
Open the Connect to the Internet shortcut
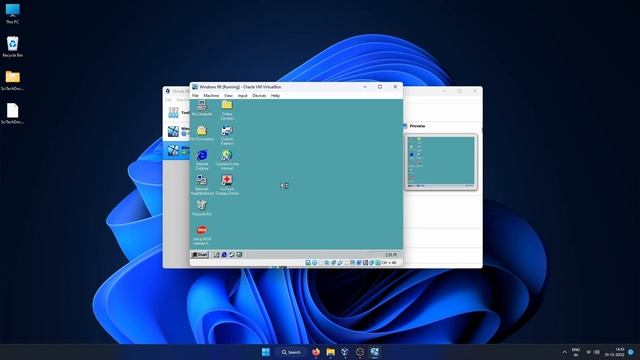(227, 160)
